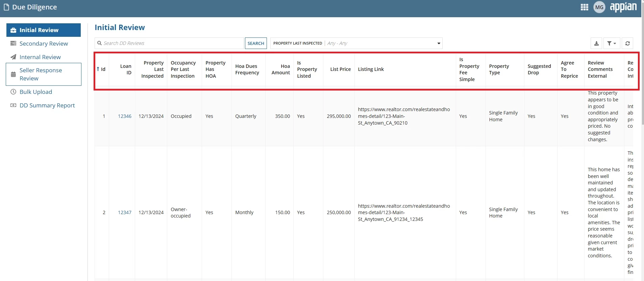
Task: Focus the Search DD Reviews field
Action: [x=169, y=43]
